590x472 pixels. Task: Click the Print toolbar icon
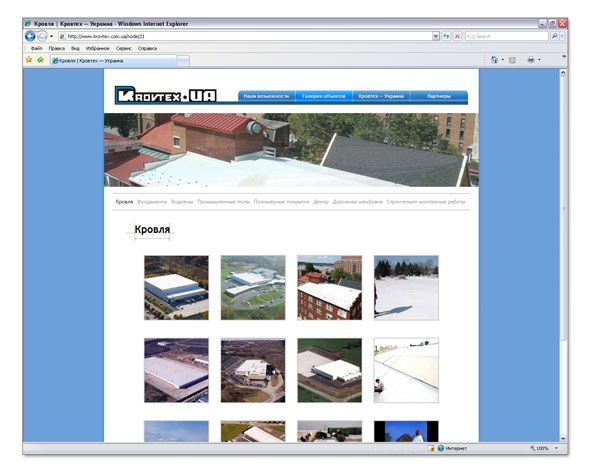coord(531,60)
